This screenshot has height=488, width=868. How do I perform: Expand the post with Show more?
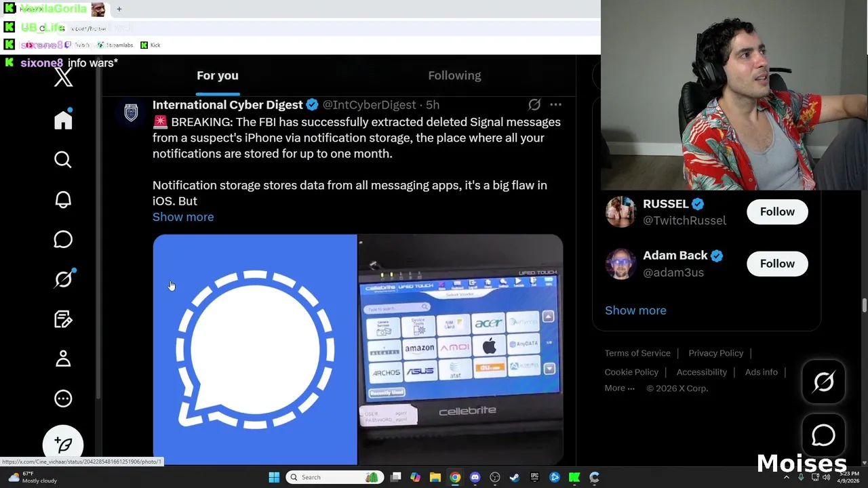tap(183, 217)
